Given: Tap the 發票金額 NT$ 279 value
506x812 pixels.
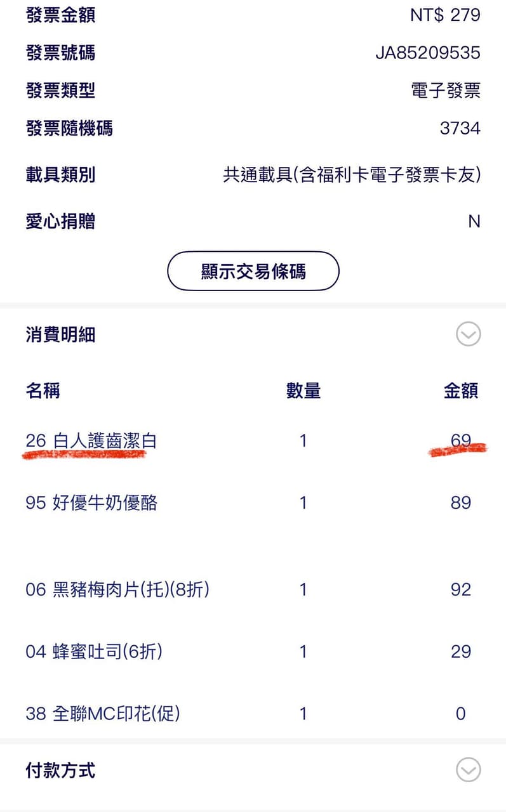Looking at the screenshot, I should (x=446, y=15).
